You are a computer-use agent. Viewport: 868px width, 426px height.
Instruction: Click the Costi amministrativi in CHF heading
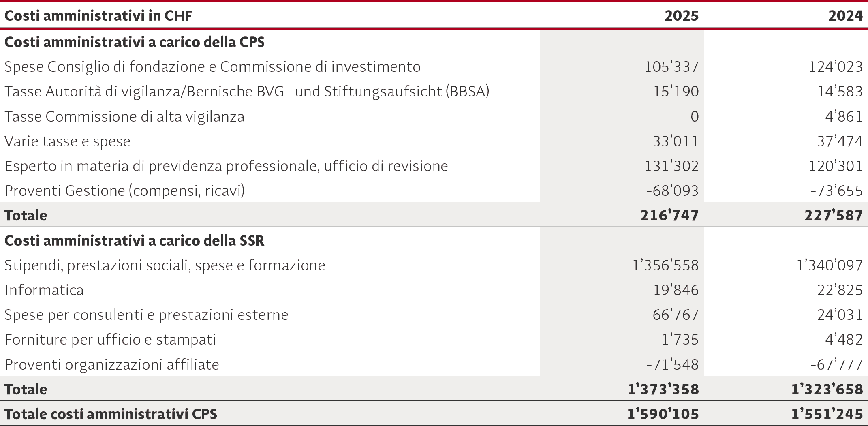(x=98, y=16)
